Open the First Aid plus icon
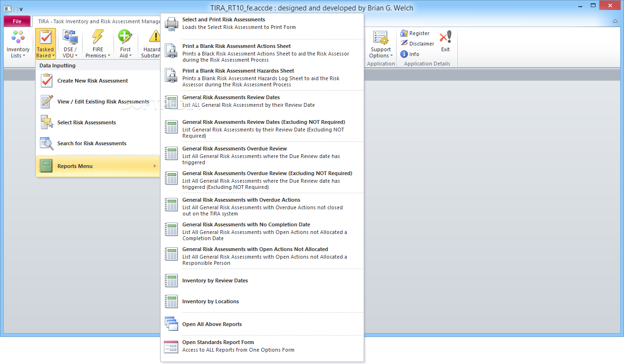 tap(125, 37)
